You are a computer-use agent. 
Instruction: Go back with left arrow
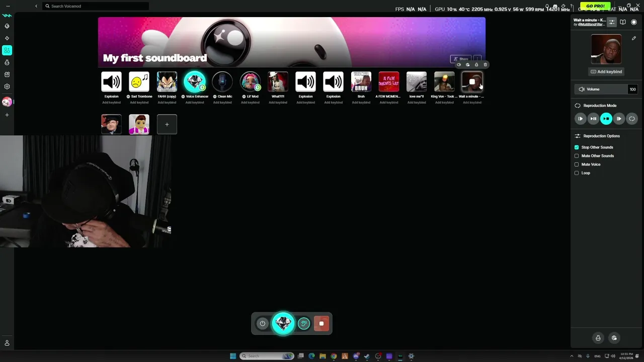(36, 6)
